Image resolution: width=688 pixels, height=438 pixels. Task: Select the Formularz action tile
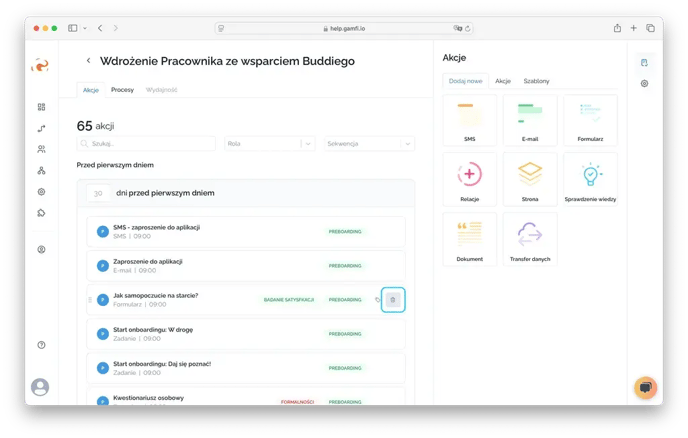coord(590,120)
